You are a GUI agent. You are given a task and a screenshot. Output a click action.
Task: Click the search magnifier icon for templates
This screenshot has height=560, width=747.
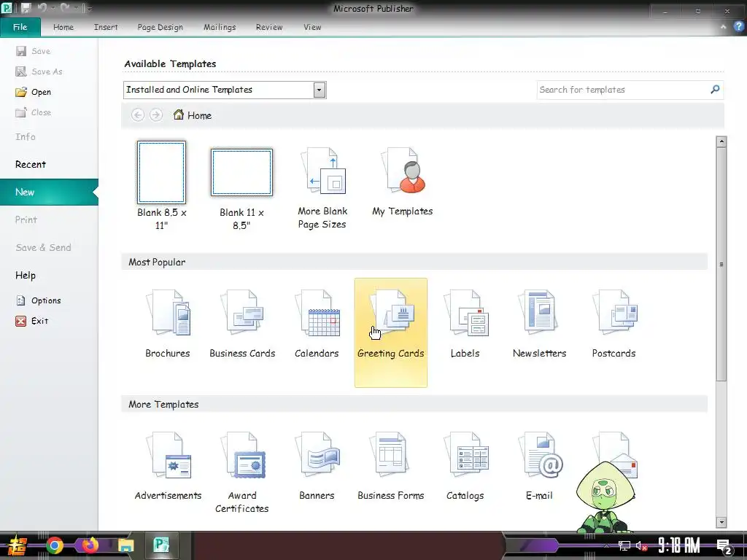coord(715,90)
